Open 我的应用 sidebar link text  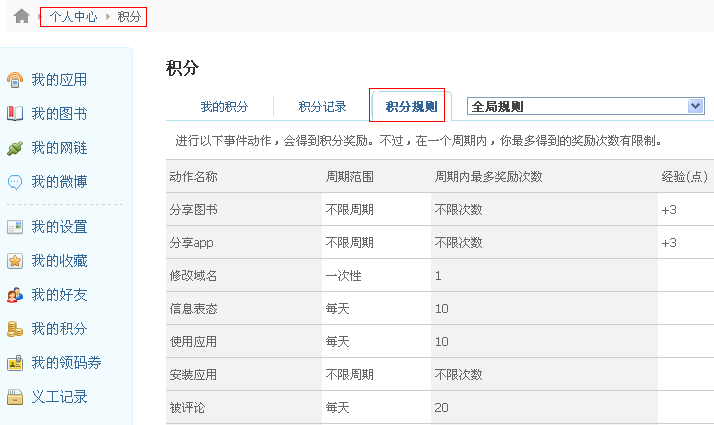click(59, 80)
